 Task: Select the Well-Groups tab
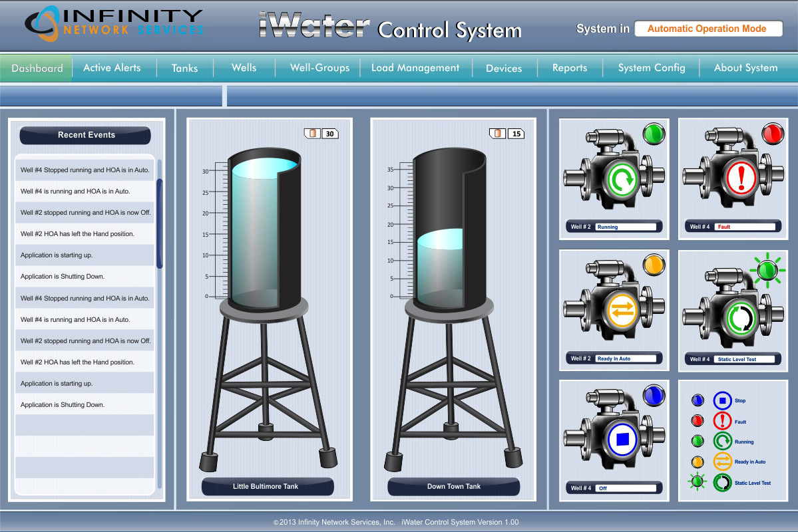(319, 68)
